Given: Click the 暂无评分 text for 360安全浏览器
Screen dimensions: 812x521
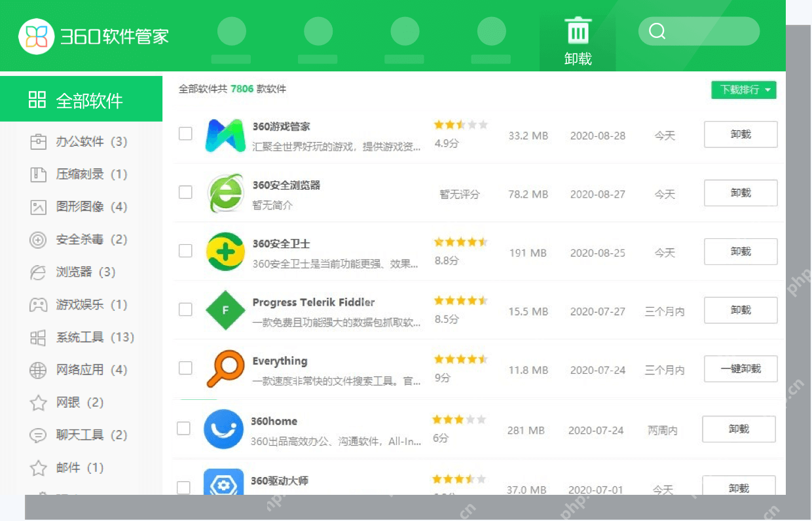Looking at the screenshot, I should click(460, 194).
